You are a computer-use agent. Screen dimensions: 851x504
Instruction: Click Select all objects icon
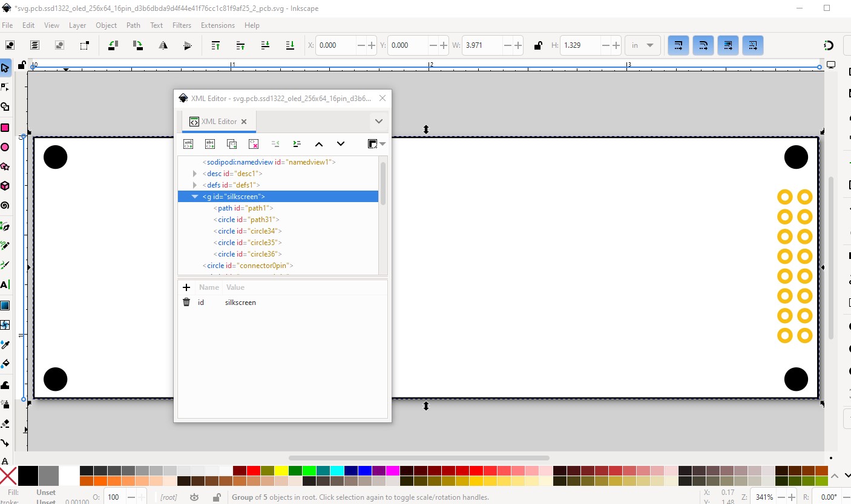pos(10,45)
